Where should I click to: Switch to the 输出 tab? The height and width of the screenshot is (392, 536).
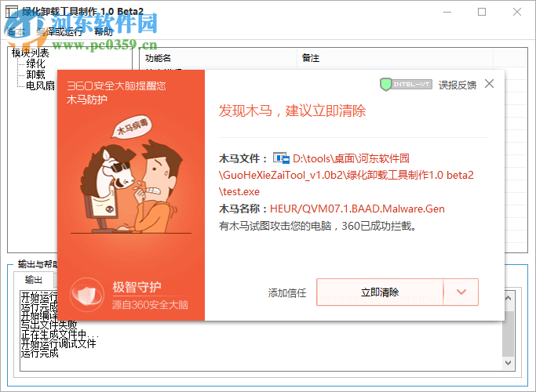click(x=34, y=280)
